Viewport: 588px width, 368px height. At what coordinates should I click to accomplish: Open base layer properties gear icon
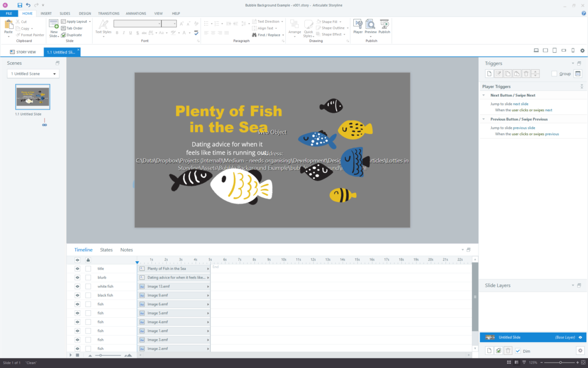point(580,351)
